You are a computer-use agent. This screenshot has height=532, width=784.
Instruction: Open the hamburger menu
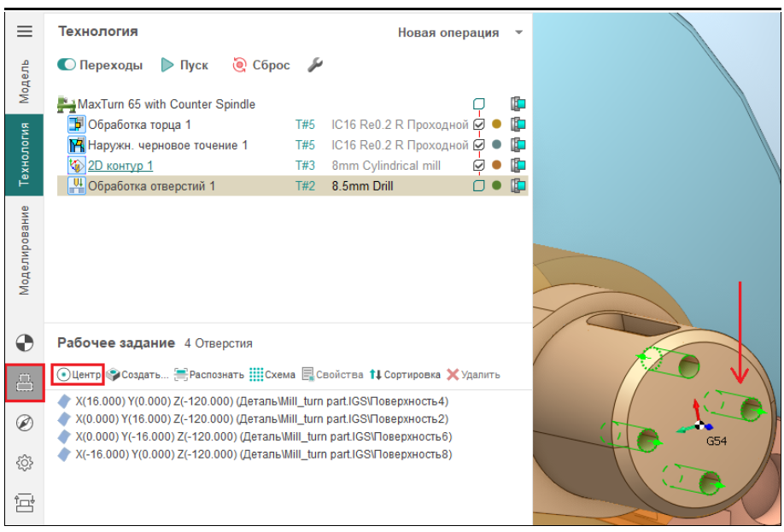(25, 32)
